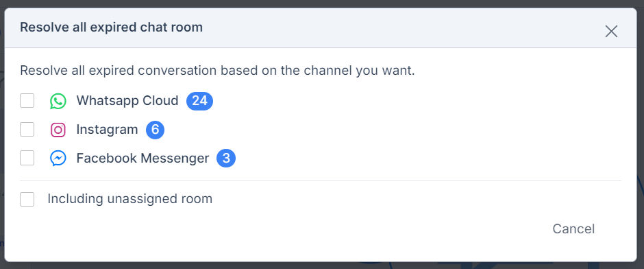Click the dialog title Resolve all expired chat room
Viewport: 644px width, 269px height.
tap(111, 27)
